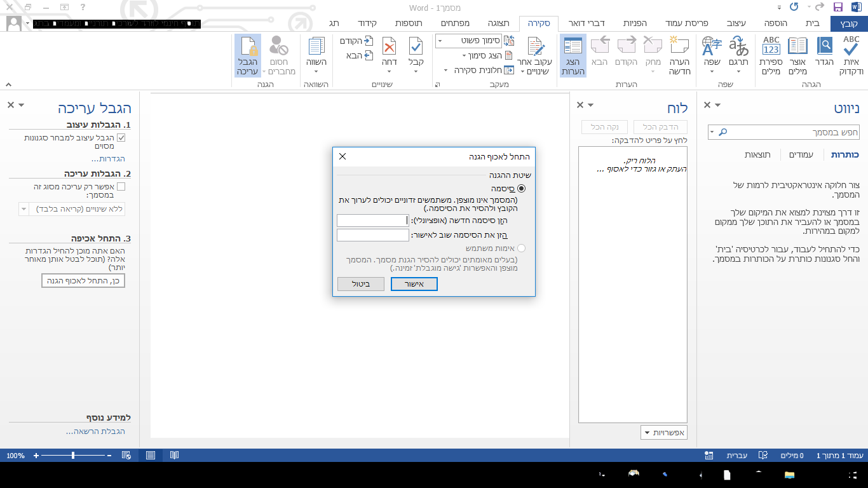Screen dimensions: 868x488
Task: Open the לוח pane options arrow
Action: [591, 105]
